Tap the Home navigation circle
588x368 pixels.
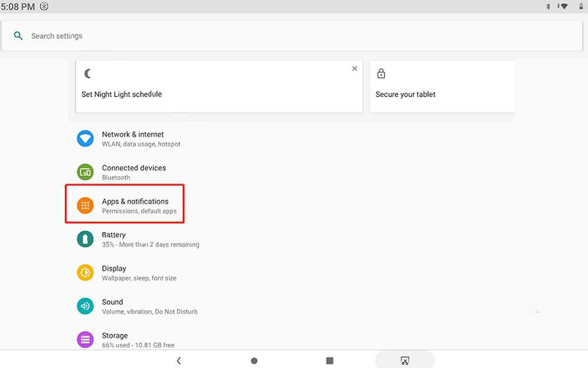pyautogui.click(x=254, y=361)
